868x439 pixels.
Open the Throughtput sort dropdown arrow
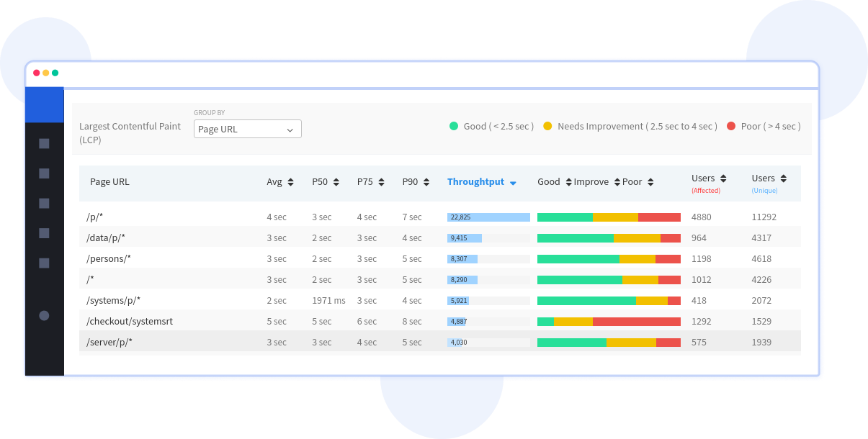point(514,182)
